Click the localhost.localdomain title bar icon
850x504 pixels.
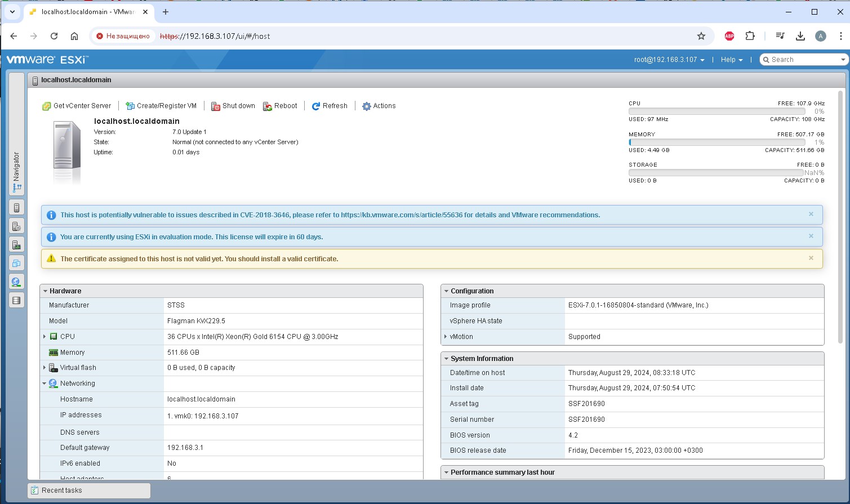(x=35, y=81)
